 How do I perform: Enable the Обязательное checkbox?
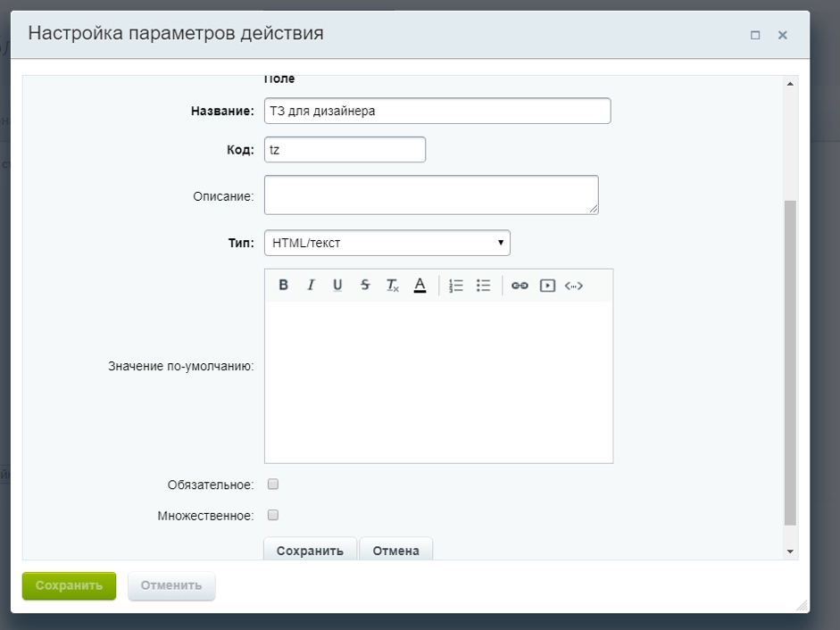point(275,483)
